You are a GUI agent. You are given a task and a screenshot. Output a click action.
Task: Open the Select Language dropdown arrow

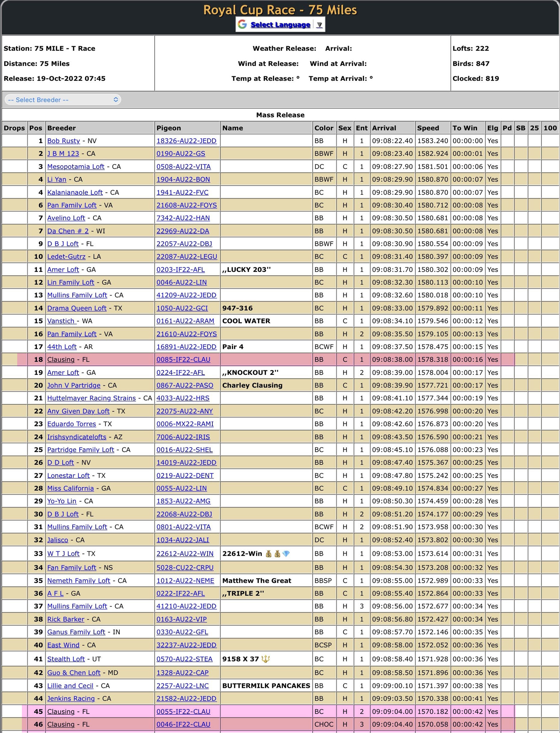pyautogui.click(x=319, y=25)
